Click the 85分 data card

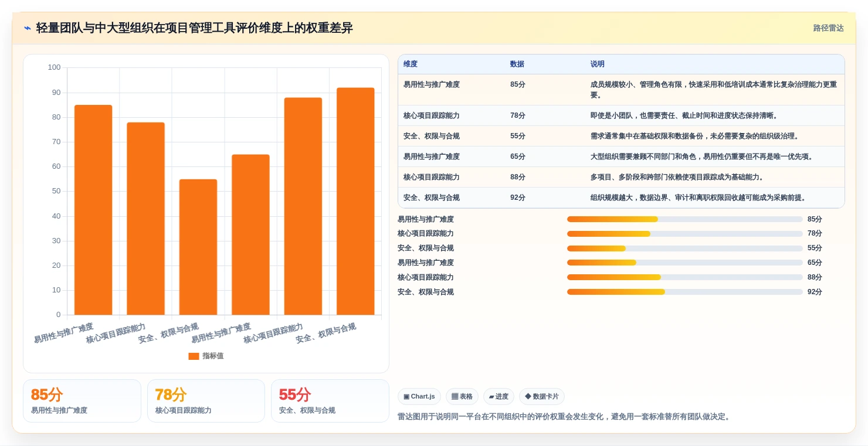coord(82,401)
